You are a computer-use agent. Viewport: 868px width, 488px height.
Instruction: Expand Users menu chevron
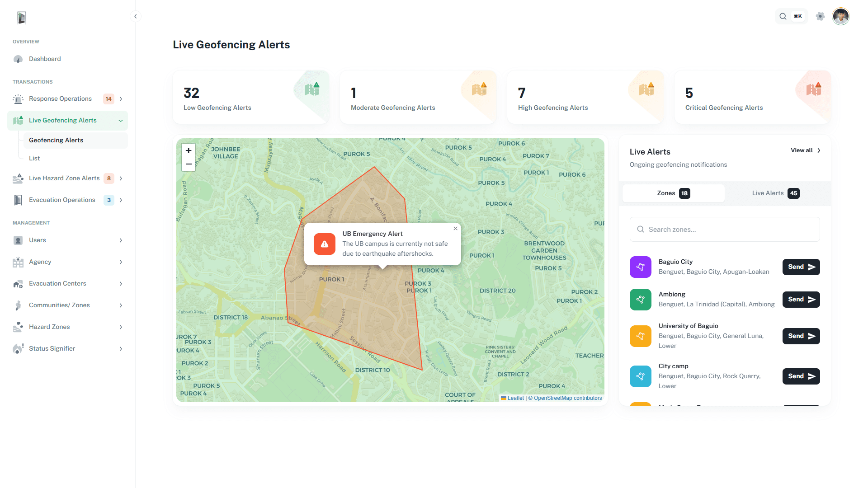pyautogui.click(x=121, y=240)
